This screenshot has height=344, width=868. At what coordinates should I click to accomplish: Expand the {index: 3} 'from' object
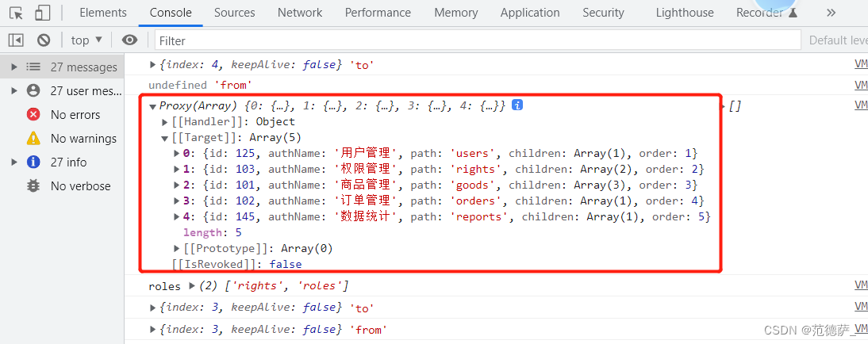(153, 330)
